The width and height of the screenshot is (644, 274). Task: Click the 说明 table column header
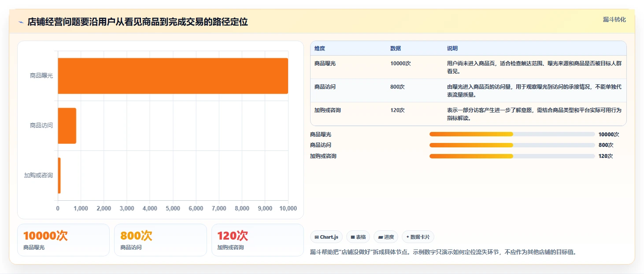click(452, 49)
